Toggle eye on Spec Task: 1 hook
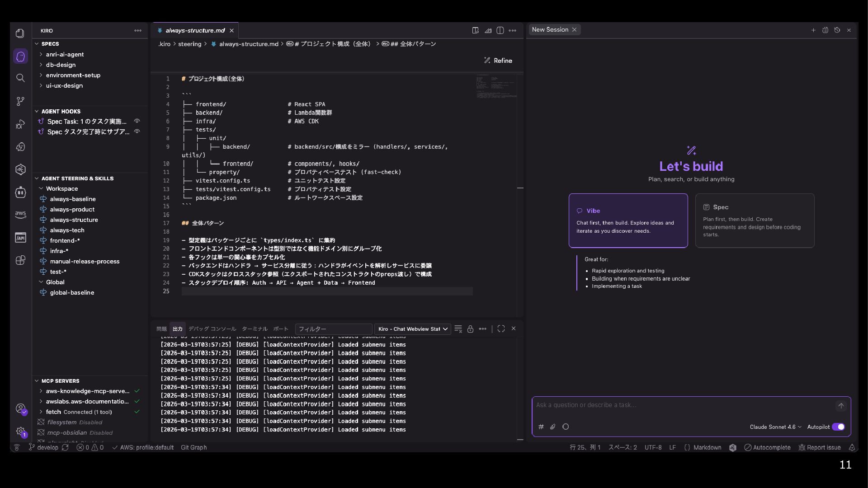 pos(137,121)
